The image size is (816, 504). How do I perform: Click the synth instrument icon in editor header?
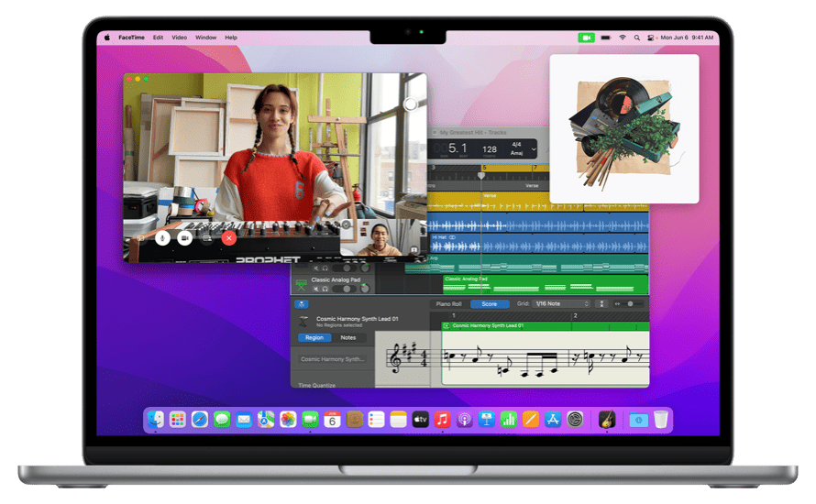pyautogui.click(x=303, y=321)
